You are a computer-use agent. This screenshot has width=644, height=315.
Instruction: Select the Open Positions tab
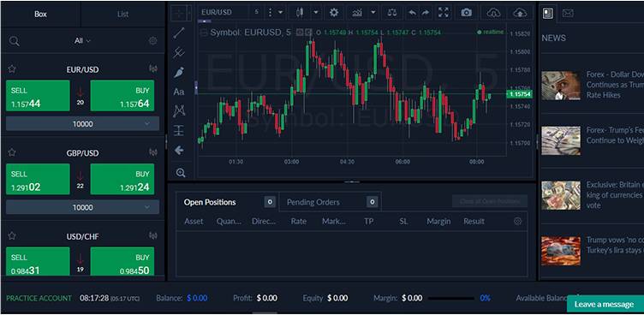(x=227, y=202)
